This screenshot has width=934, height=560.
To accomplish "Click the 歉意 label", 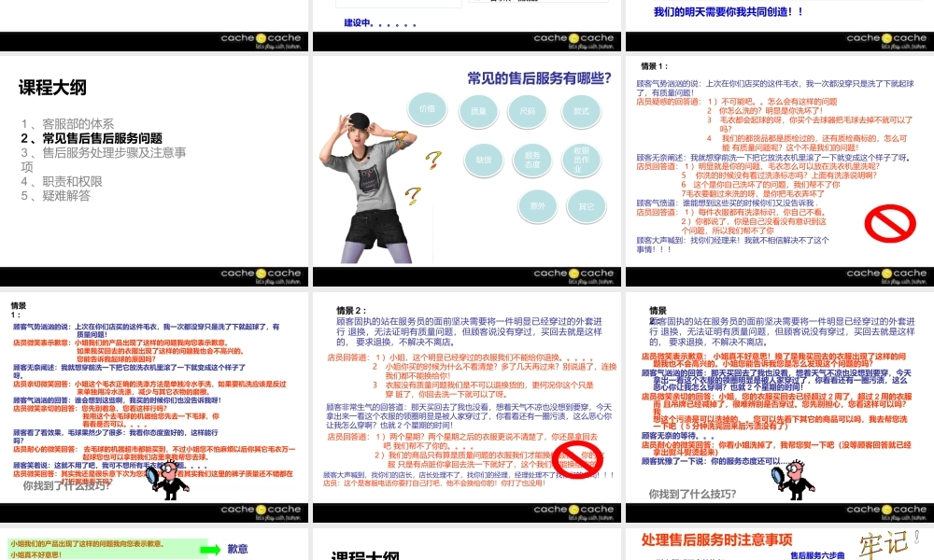I will click(x=237, y=549).
